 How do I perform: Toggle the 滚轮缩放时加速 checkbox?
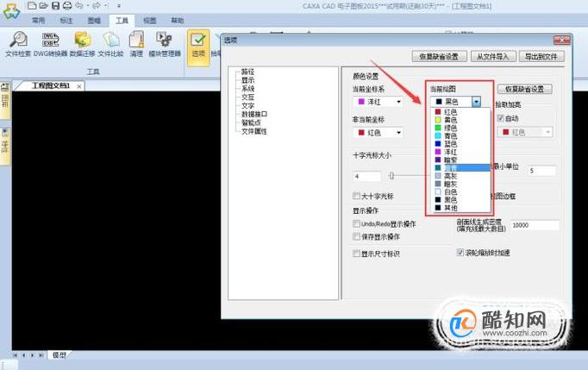point(460,253)
